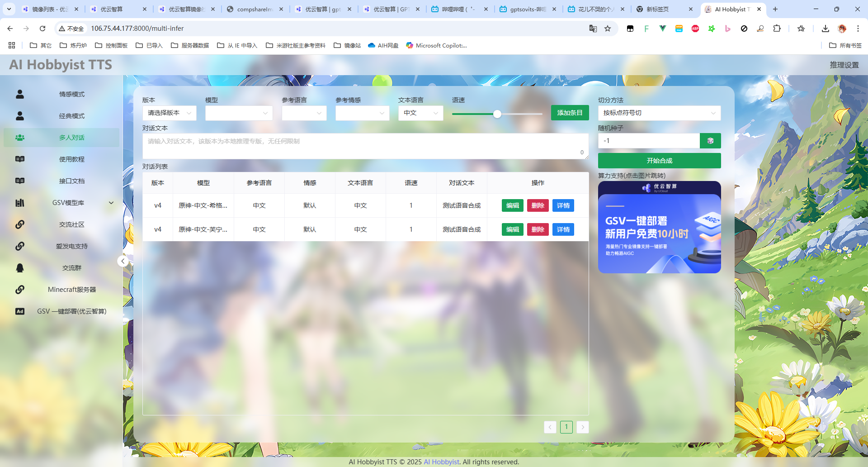Image resolution: width=868 pixels, height=467 pixels.
Task: Click the 添加条目 button
Action: point(570,113)
